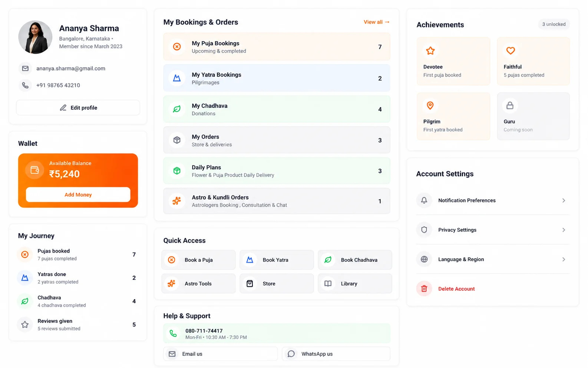Click the Faithful achievement card title
This screenshot has height=368, width=588.
coord(512,67)
